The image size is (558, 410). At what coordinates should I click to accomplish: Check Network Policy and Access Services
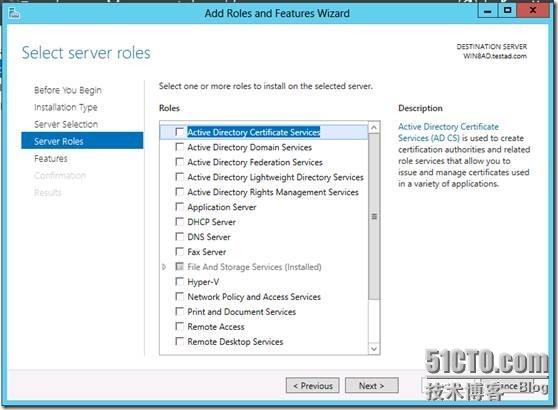coord(180,296)
